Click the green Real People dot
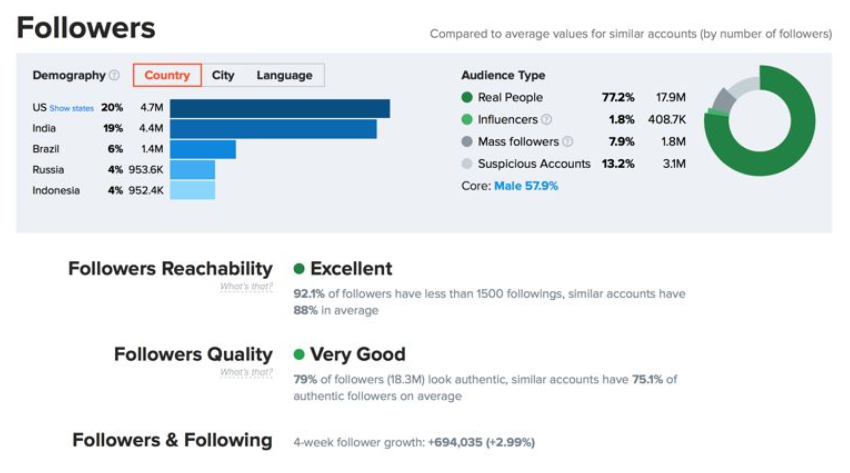The height and width of the screenshot is (473, 850). (467, 98)
